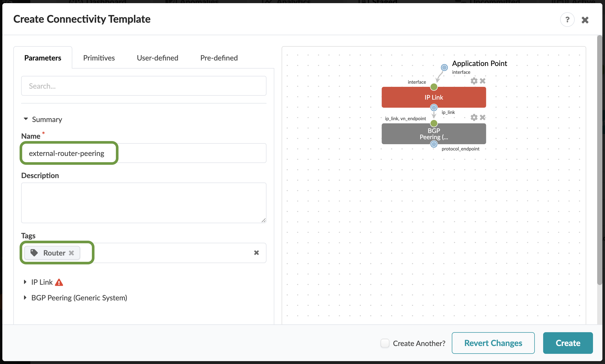Click the parameters Search field

pos(144,86)
